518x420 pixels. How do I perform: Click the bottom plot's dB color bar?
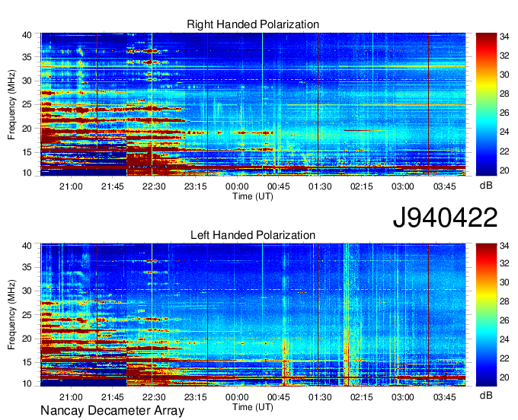(486, 315)
